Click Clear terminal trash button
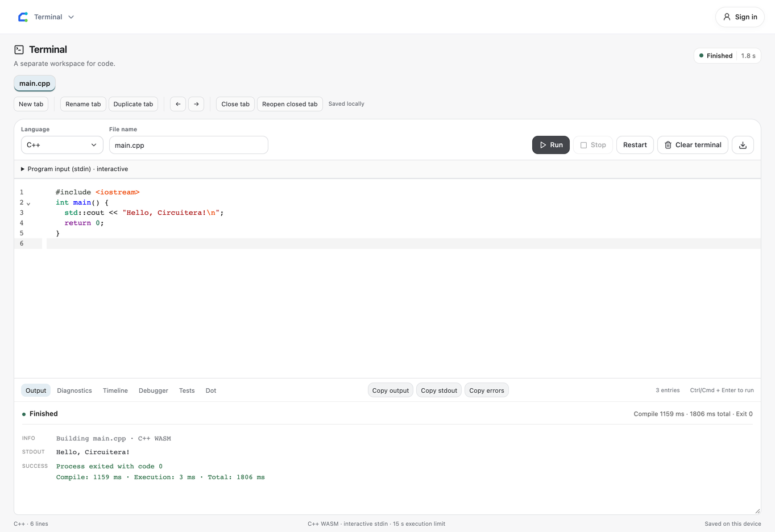The height and width of the screenshot is (532, 775). click(x=693, y=145)
